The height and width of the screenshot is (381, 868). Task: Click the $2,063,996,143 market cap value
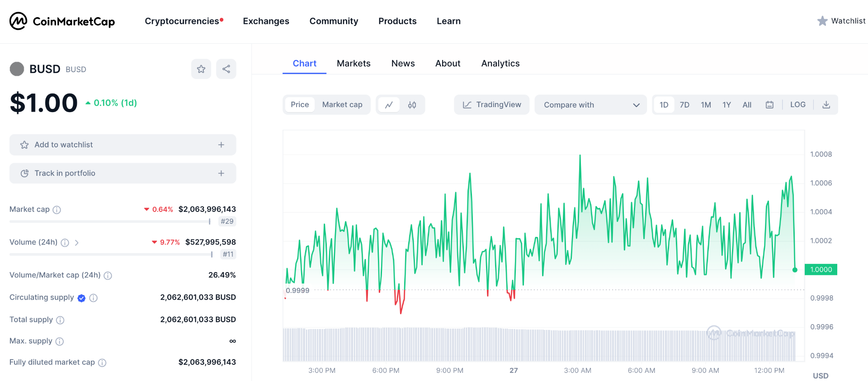tap(207, 209)
